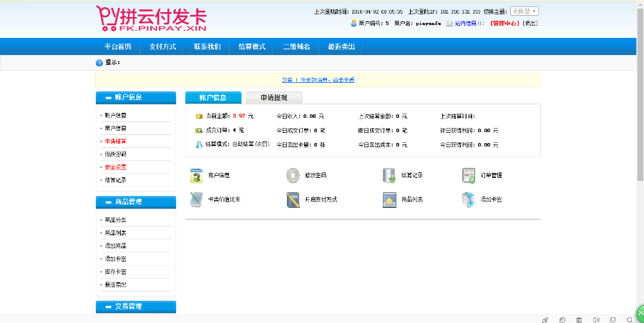Click the icon beside 成交订单
Viewport: 644px width, 323px height.
tap(199, 131)
